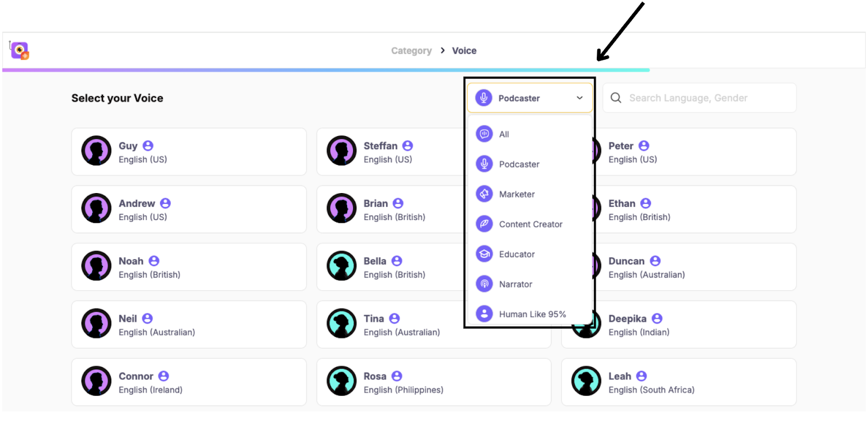Click the graduation cap icon beside Educator
Screen dimensions: 868x443
pos(484,253)
